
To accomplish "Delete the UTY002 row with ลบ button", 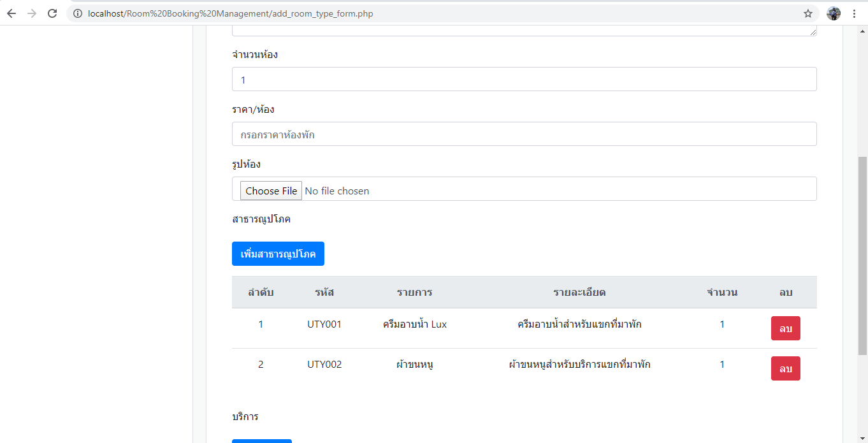I will (785, 368).
